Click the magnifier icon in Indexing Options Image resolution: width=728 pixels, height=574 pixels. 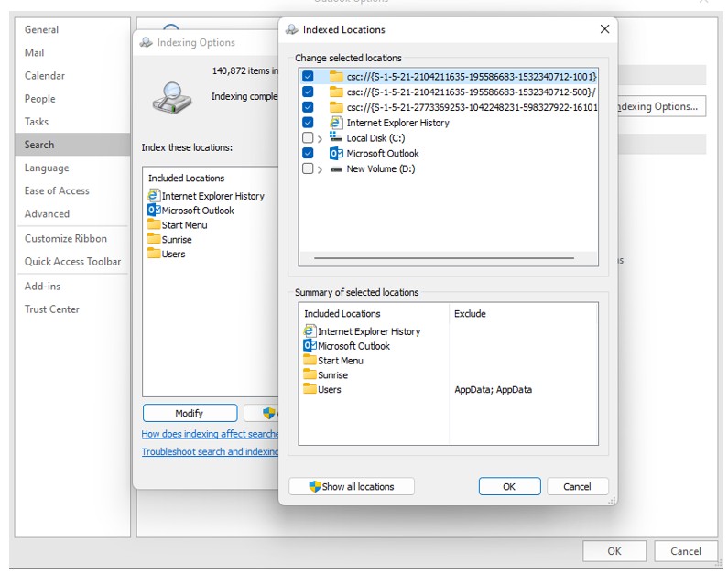point(171,97)
